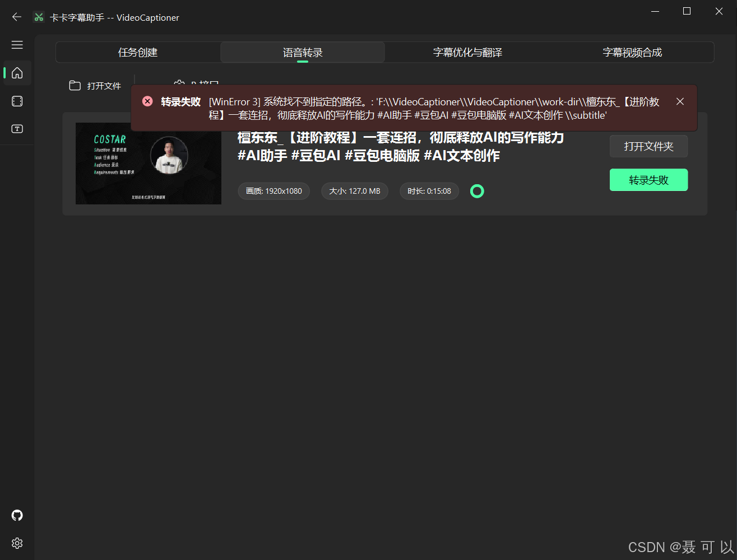Open the batch video sidebar icon

[x=17, y=101]
